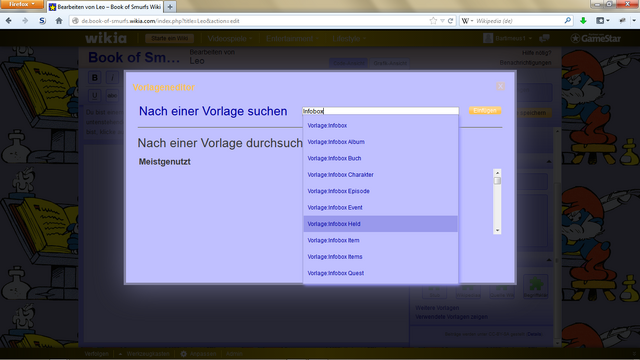
Task: Go forward in browser history
Action: coord(25,20)
